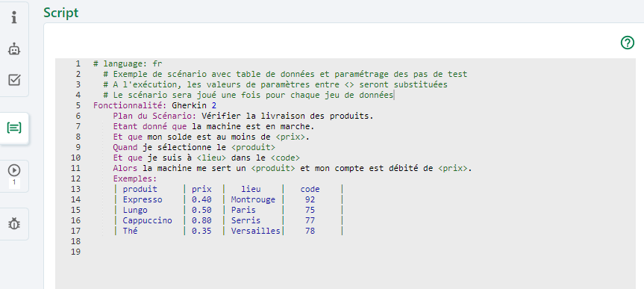
Task: Click the "produit" column header
Action: pos(140,189)
